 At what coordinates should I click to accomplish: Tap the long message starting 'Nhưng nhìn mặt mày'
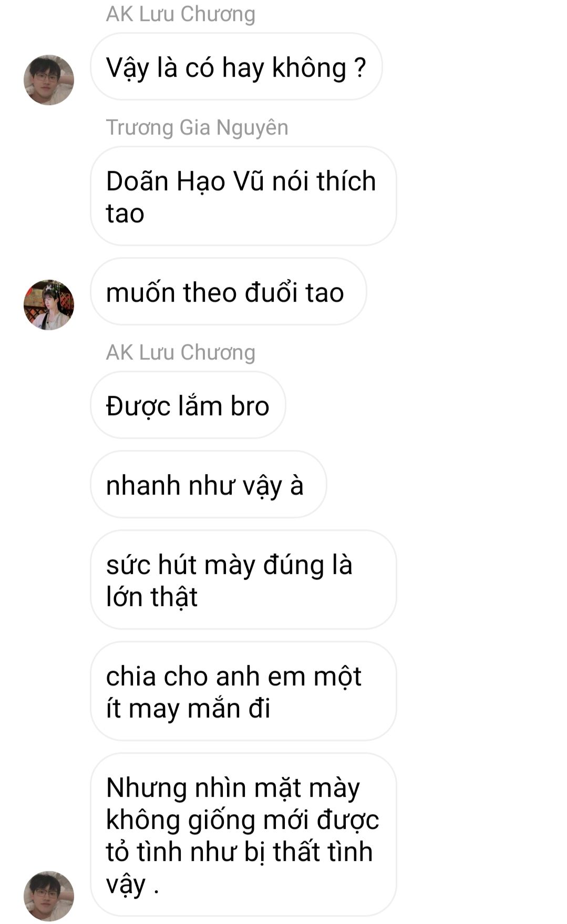point(243,835)
